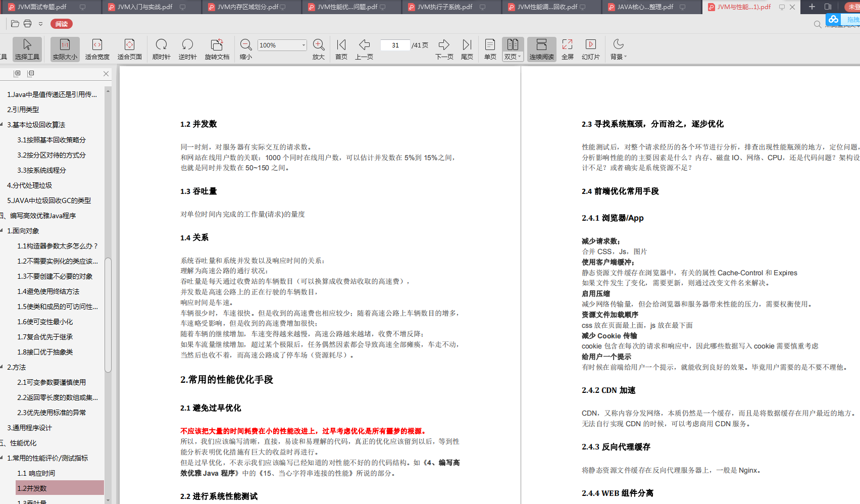Click 旋转文档 rotate document icon
Image resolution: width=860 pixels, height=504 pixels.
click(x=217, y=49)
